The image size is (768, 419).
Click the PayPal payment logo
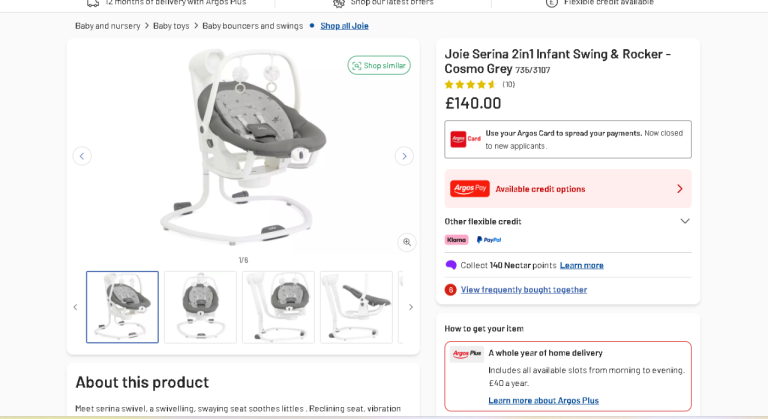(x=489, y=240)
